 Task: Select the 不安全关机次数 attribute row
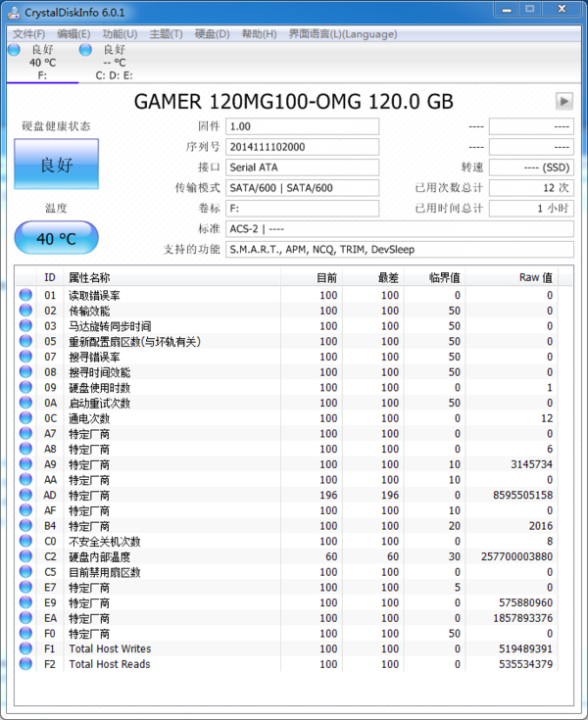point(287,541)
